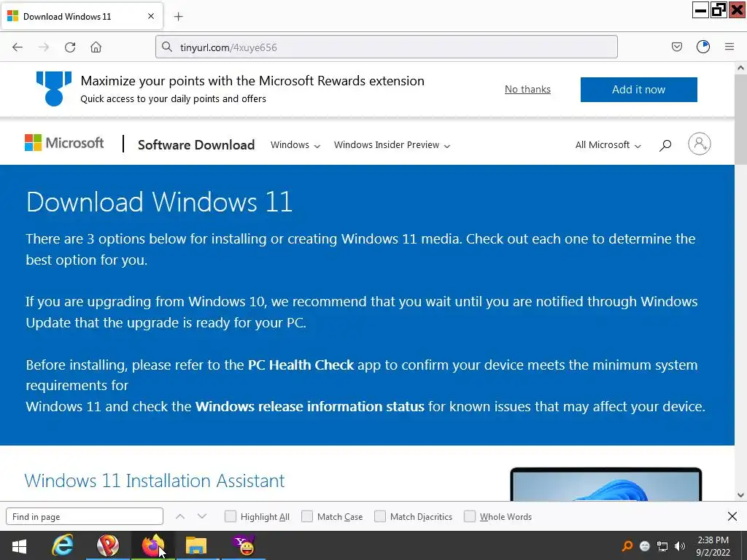The width and height of the screenshot is (747, 560).
Task: Open the network tray icon
Action: point(662,546)
